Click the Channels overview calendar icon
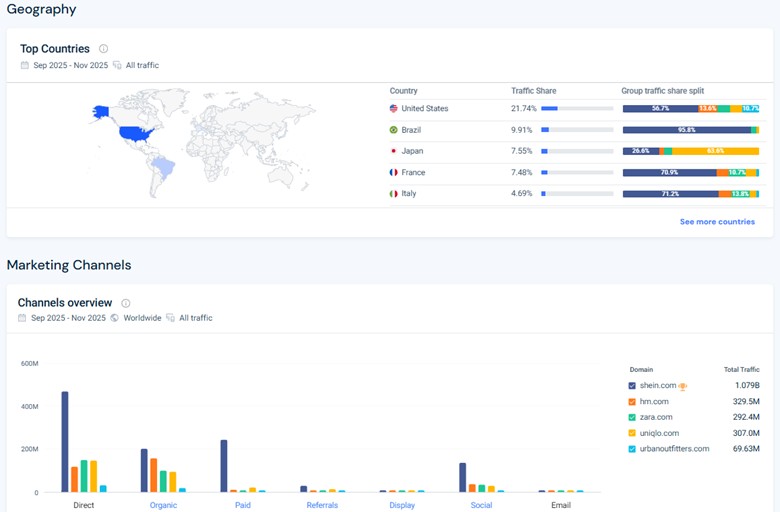 [x=22, y=318]
